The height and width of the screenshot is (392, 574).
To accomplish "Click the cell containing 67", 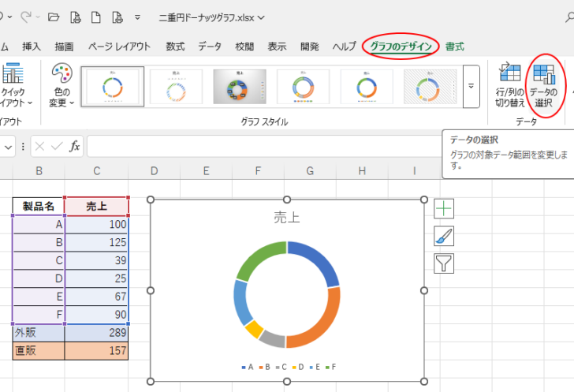I will pos(97,297).
